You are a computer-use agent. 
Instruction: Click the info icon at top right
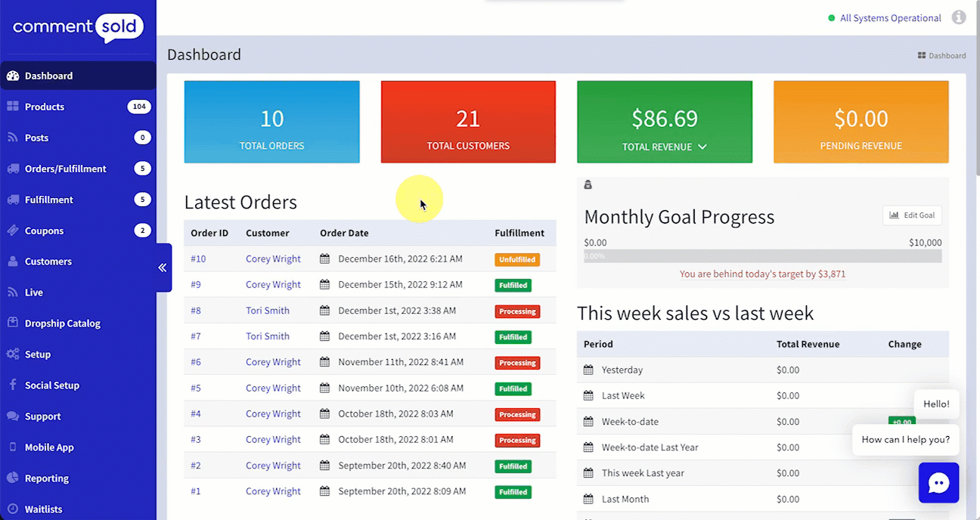click(x=959, y=17)
